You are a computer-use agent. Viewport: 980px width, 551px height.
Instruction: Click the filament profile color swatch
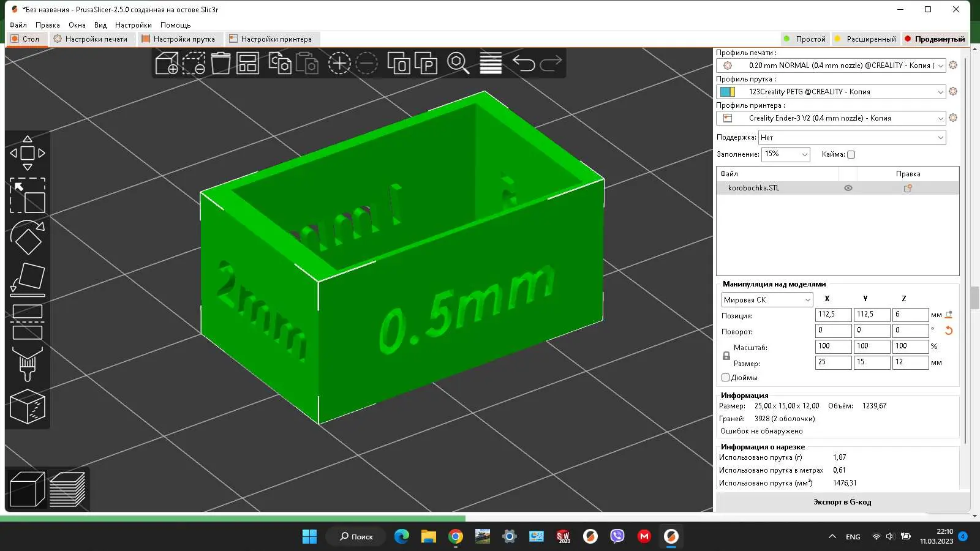pos(728,92)
